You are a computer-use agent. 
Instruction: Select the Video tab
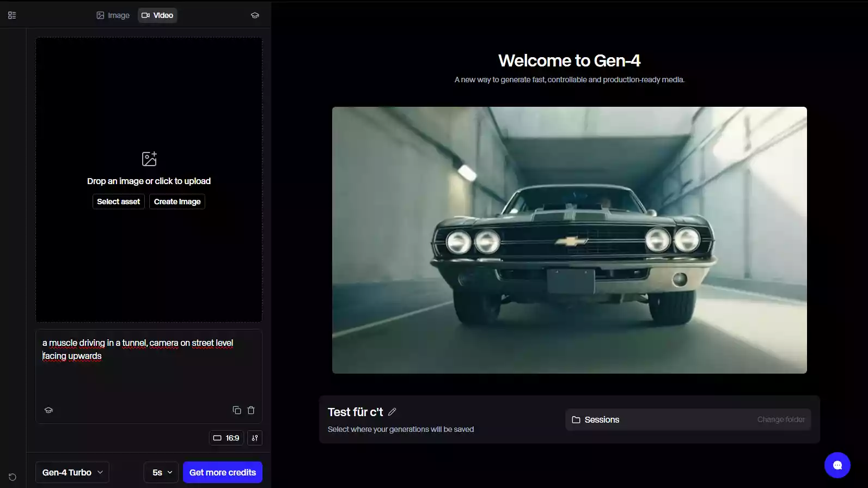(157, 15)
